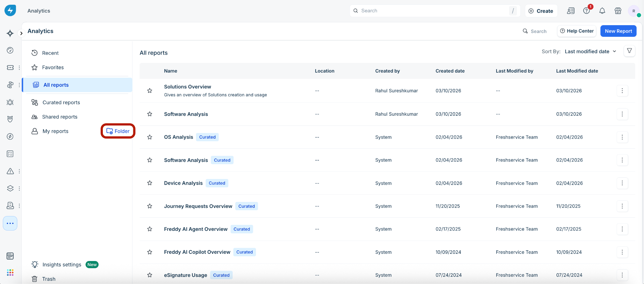
Task: Open the calendar-like icon near sidebar bottom
Action: [x=10, y=256]
